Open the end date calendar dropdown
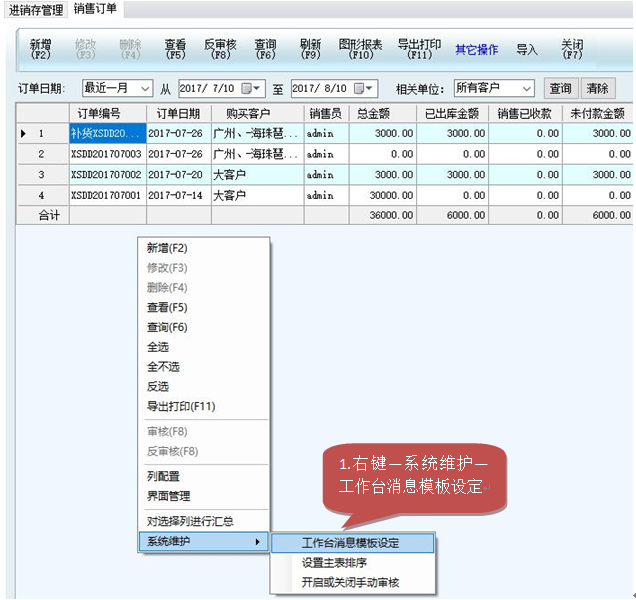The height and width of the screenshot is (600, 636). pos(368,89)
